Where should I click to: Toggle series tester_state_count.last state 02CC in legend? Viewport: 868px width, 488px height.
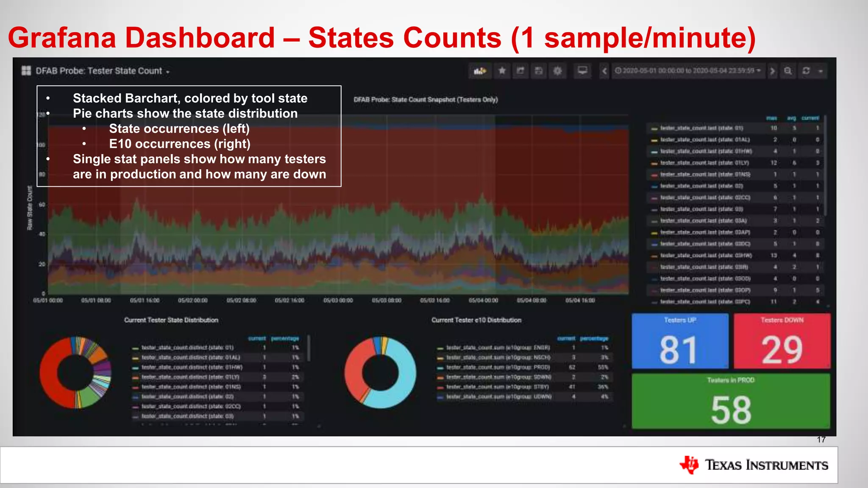pyautogui.click(x=705, y=198)
